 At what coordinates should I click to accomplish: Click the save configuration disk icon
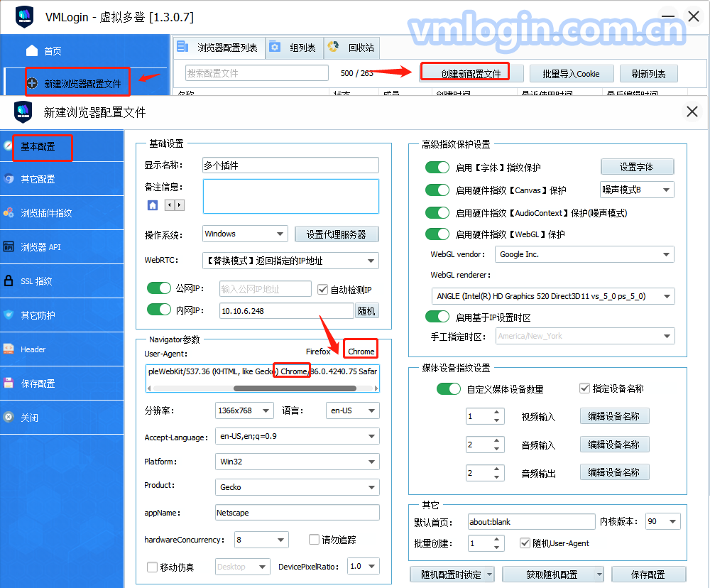(x=9, y=383)
